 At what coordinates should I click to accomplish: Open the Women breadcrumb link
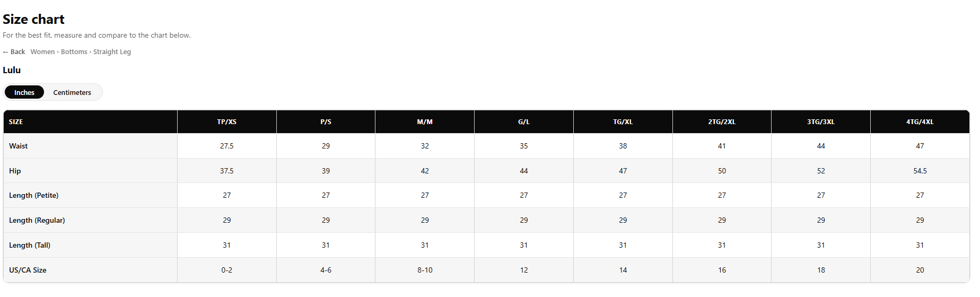(42, 52)
